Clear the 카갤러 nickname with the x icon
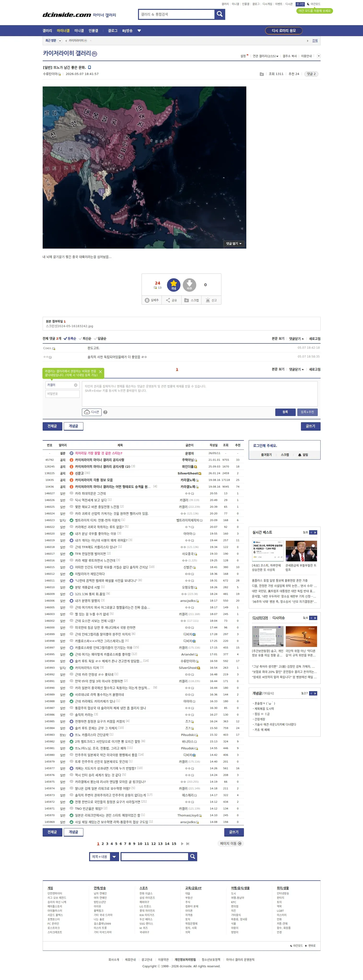The height and width of the screenshot is (980, 363). pyautogui.click(x=76, y=385)
